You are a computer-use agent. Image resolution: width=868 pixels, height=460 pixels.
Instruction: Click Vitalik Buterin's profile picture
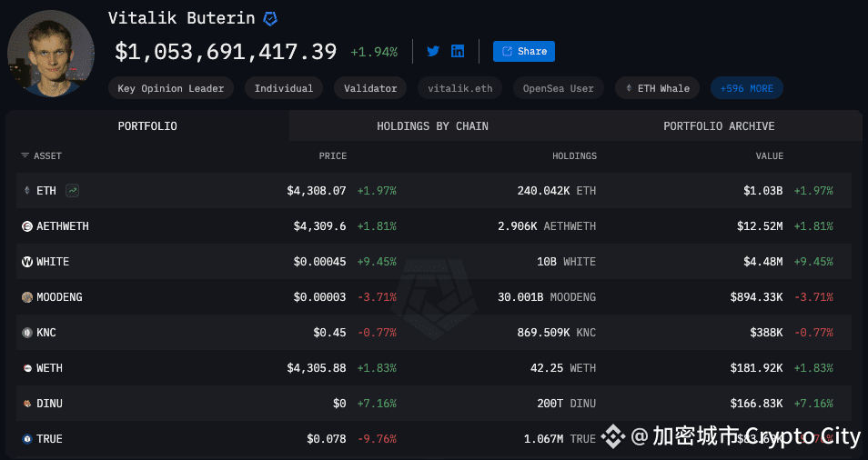(51, 54)
